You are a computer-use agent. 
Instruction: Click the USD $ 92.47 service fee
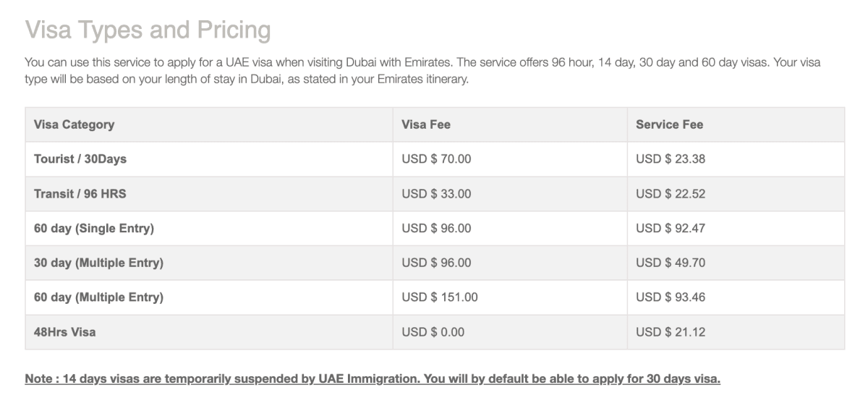tap(671, 229)
